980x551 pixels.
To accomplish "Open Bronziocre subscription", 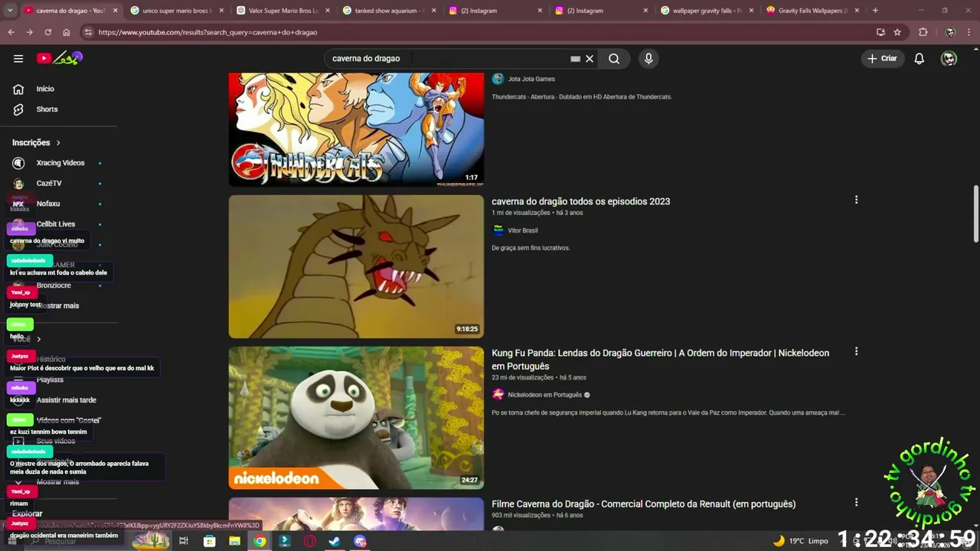I will pos(54,285).
